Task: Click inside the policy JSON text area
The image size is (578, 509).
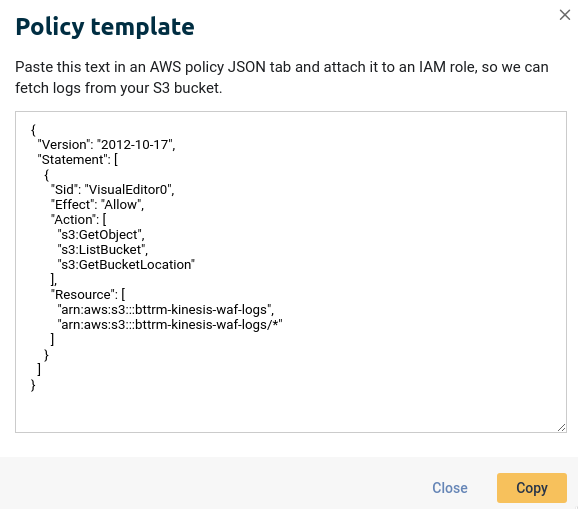Action: pyautogui.click(x=291, y=272)
